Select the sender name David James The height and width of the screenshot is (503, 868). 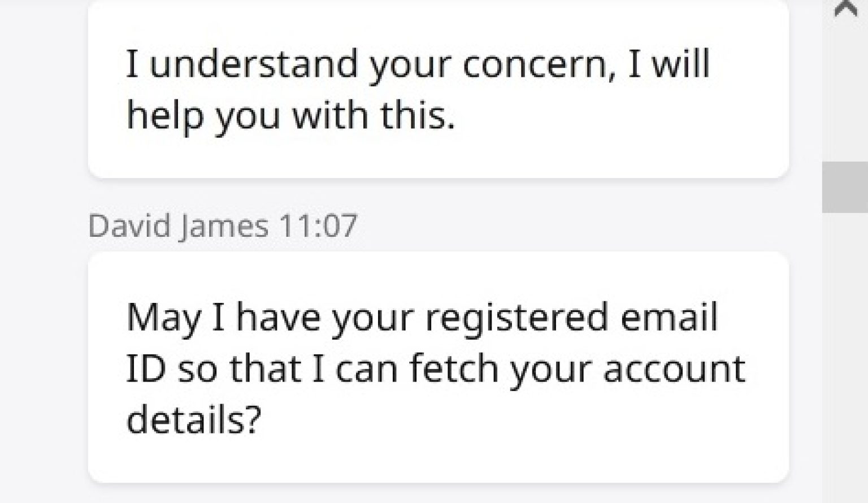coord(178,226)
